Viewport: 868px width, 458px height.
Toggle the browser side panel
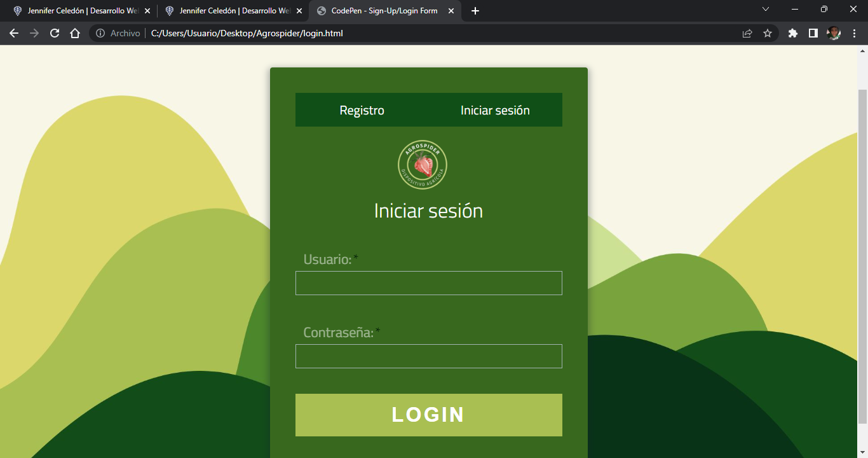click(813, 33)
